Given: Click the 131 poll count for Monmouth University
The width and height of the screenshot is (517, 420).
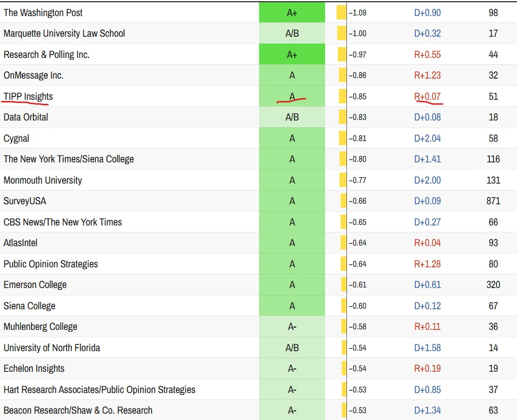Looking at the screenshot, I should pos(493,180).
